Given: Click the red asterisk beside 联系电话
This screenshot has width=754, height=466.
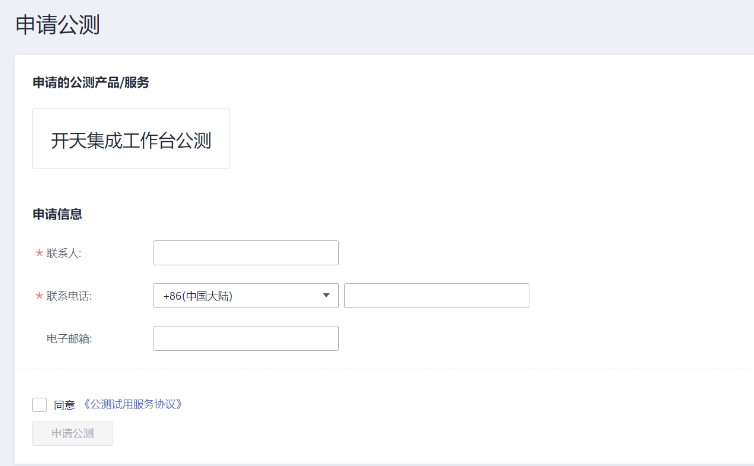Looking at the screenshot, I should (x=39, y=297).
